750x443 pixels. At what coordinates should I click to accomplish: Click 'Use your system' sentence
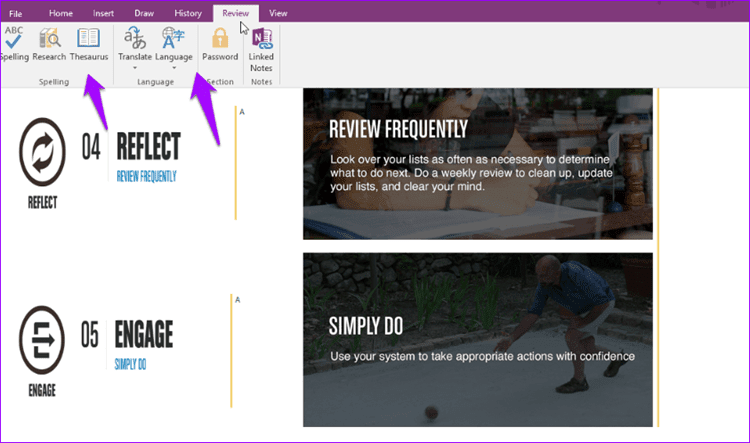(x=482, y=356)
